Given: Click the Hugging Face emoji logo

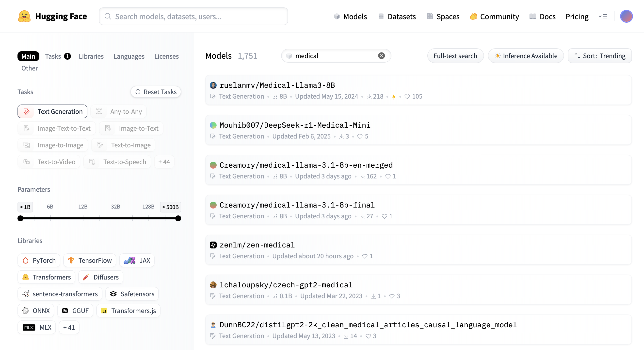Looking at the screenshot, I should click(24, 16).
